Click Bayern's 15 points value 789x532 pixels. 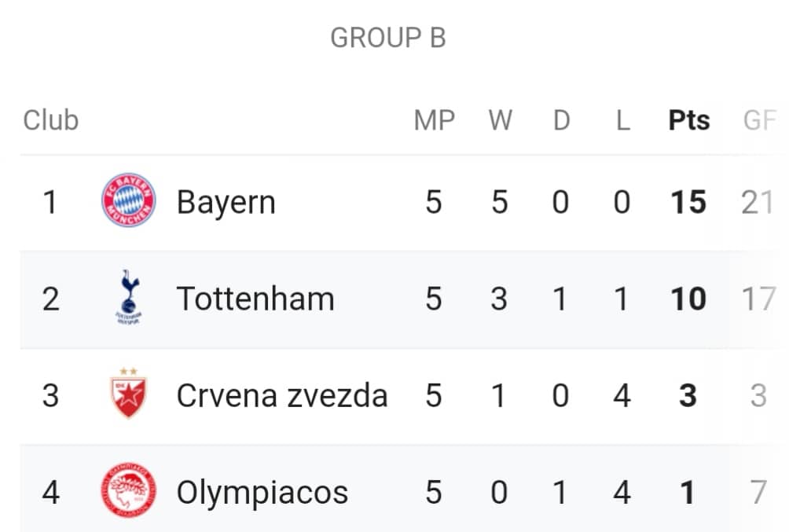click(688, 202)
